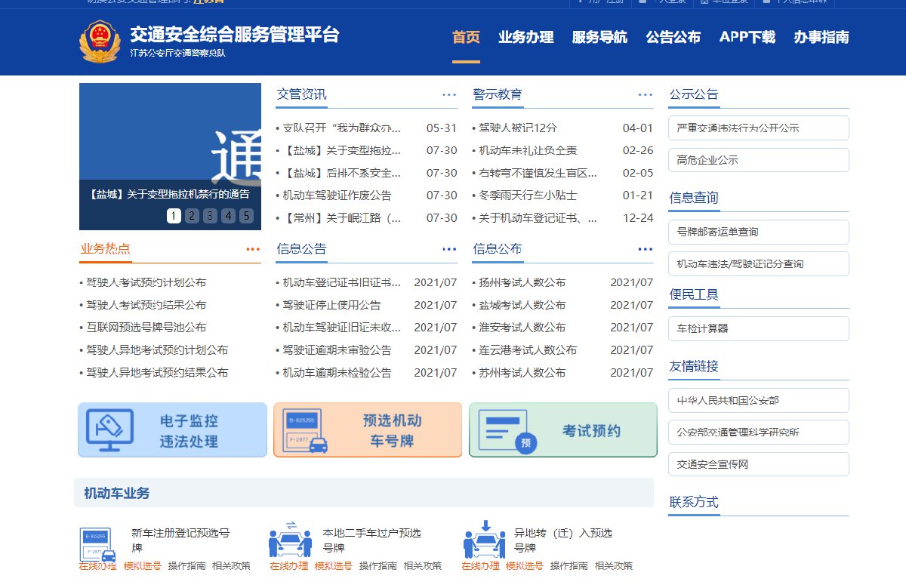Image resolution: width=906 pixels, height=588 pixels.
Task: Click the electronic monitoring camera icon
Action: point(109,430)
